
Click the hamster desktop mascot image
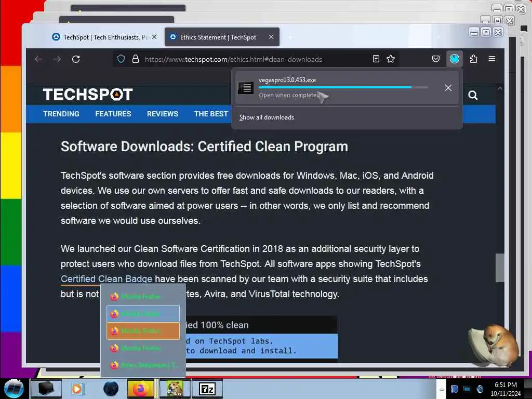pos(494,345)
